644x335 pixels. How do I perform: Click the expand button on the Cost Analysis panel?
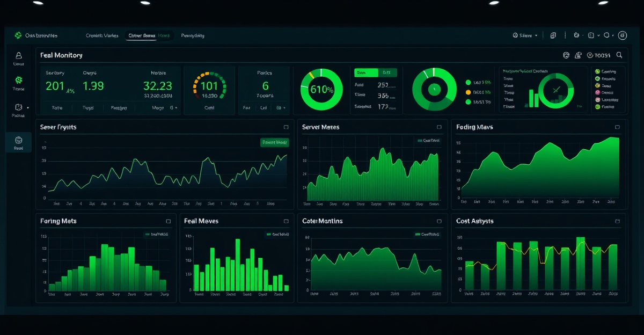618,221
